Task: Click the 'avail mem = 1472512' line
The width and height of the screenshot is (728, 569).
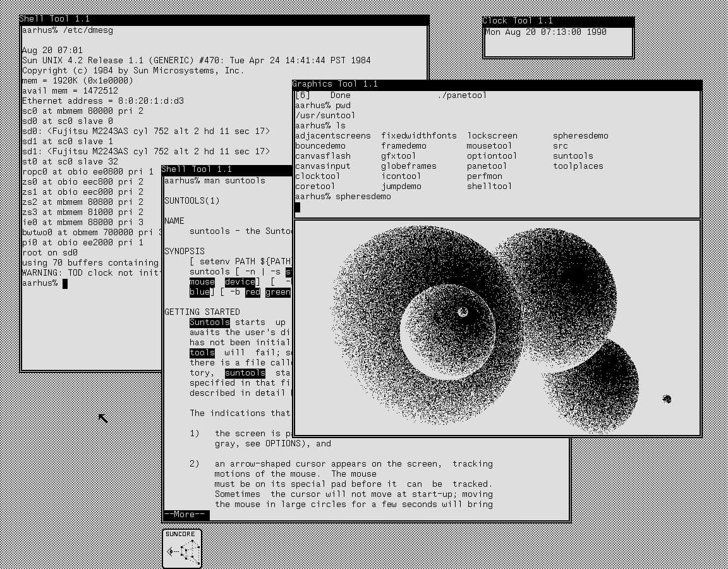Action: [70, 91]
